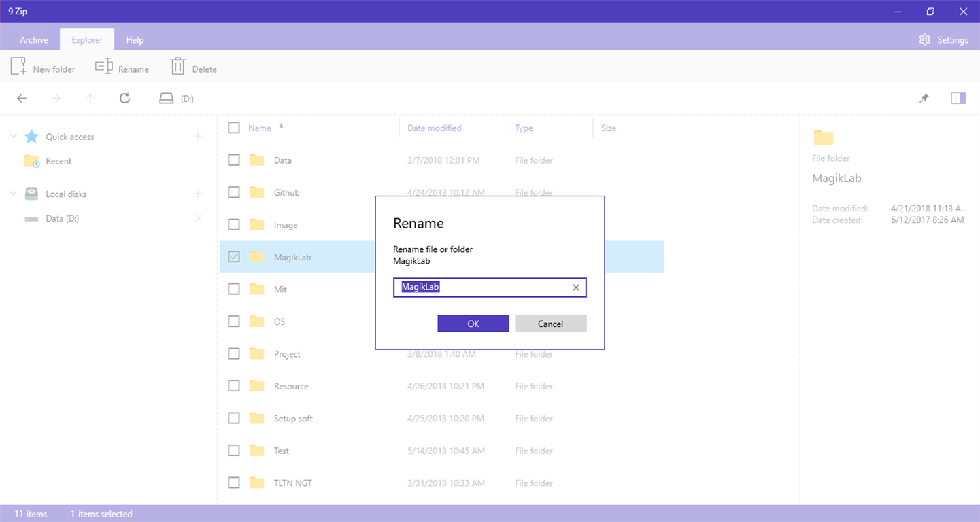Viewport: 980px width, 522px height.
Task: Cancel the Rename dialog
Action: (x=551, y=324)
